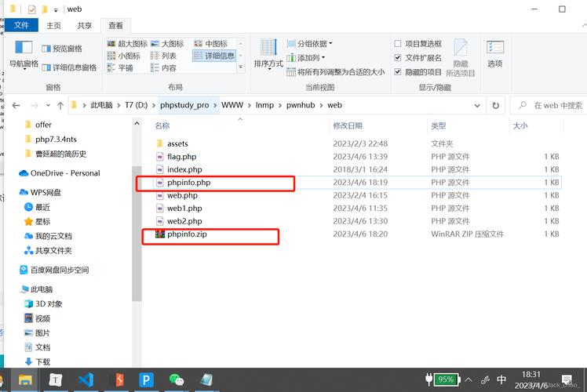Click navigation pane vertical scrollbar thumb
Screen dimensions: 587x392
137,234
